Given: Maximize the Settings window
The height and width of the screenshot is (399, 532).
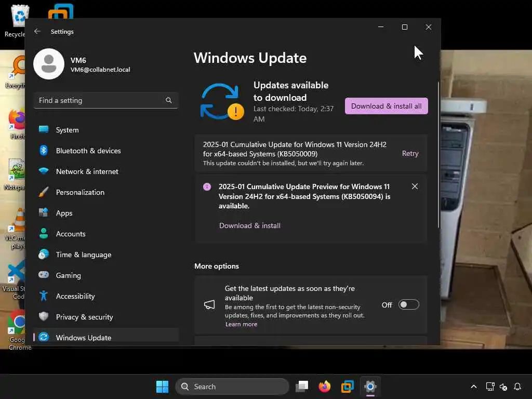Looking at the screenshot, I should [404, 27].
